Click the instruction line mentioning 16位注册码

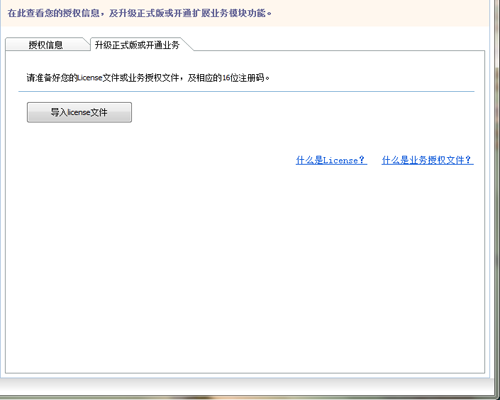(148, 78)
